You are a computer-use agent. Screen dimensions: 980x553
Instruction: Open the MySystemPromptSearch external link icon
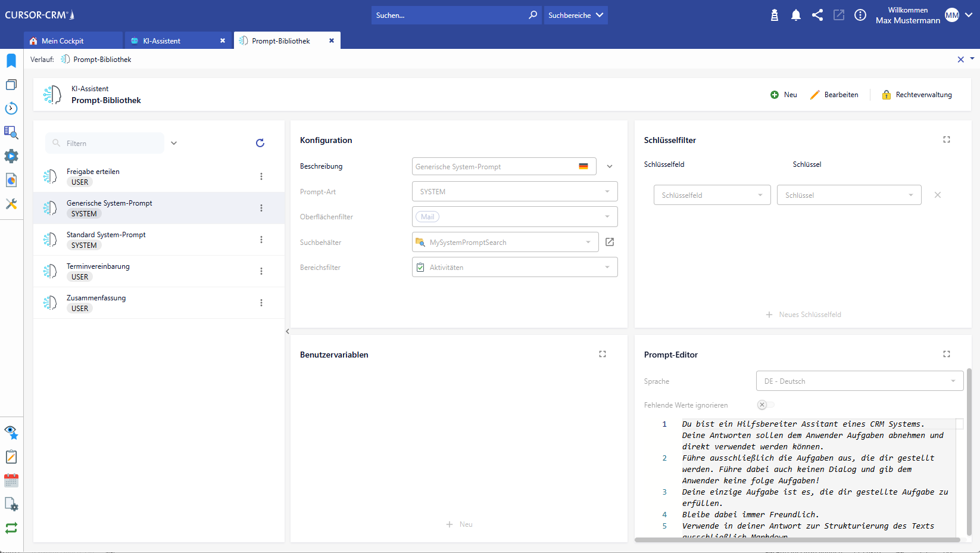(610, 242)
